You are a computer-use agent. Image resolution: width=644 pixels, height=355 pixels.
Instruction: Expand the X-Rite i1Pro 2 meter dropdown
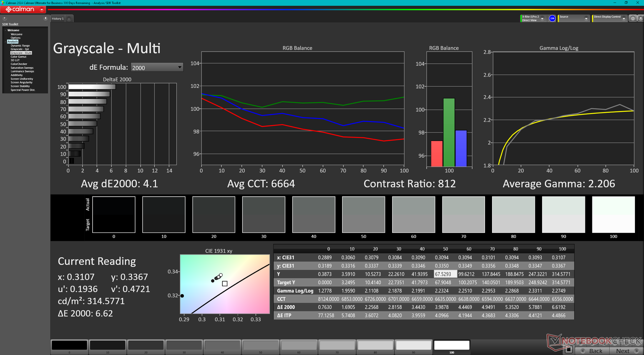(542, 18)
